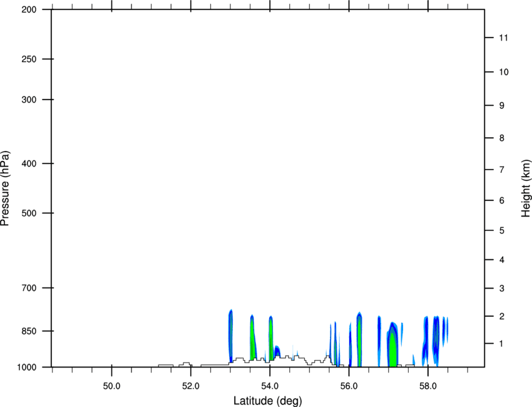Click the green plume at latitude 54.0
The width and height of the screenshot is (532, 407).
coord(271,337)
